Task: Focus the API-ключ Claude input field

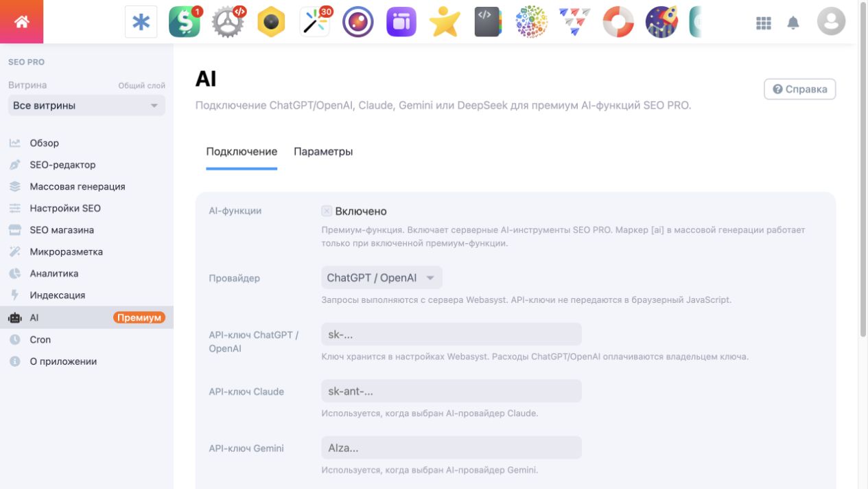Action: [x=451, y=391]
